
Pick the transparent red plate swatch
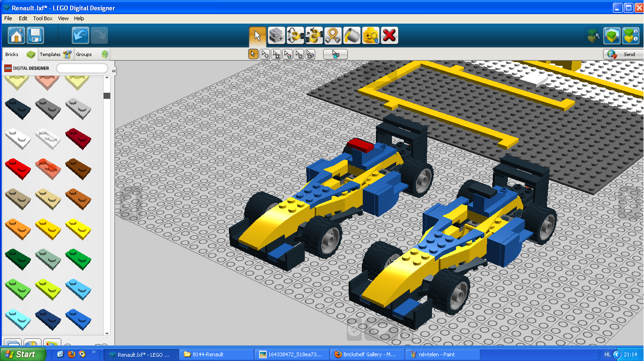coord(48,168)
